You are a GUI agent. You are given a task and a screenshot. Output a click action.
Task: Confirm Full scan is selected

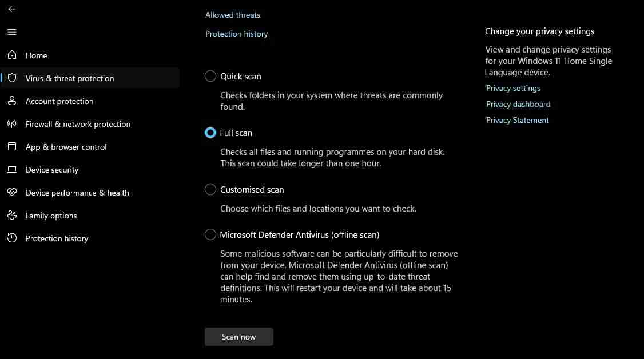pos(210,133)
